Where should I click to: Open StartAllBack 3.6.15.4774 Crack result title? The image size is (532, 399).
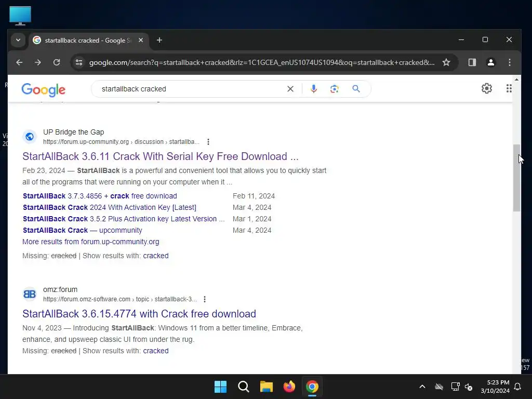coord(139,314)
